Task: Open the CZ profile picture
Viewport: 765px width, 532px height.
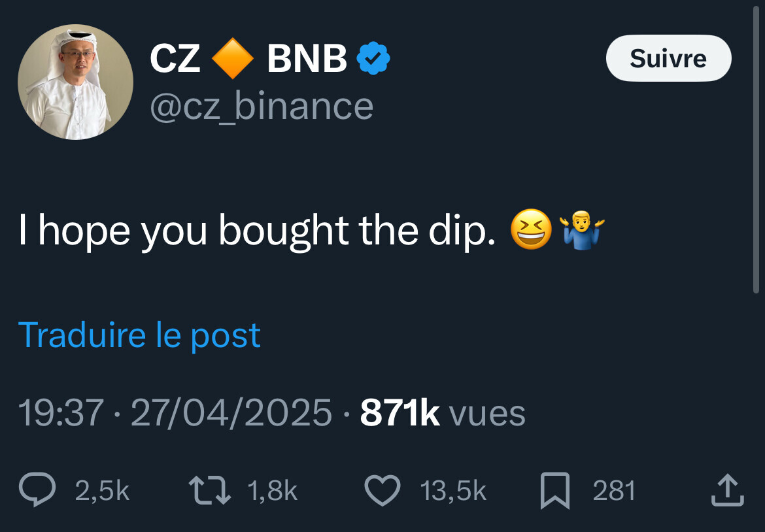Action: point(75,82)
